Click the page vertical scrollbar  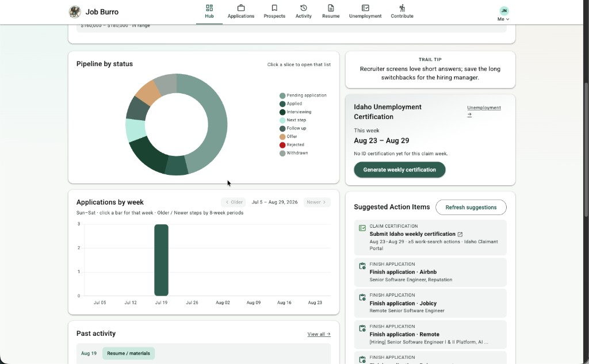(x=586, y=150)
